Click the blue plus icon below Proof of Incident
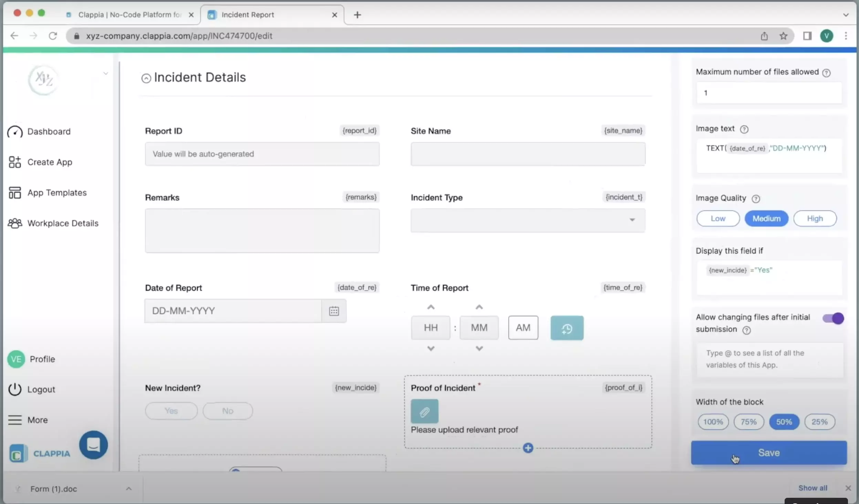The height and width of the screenshot is (504, 859). (528, 448)
